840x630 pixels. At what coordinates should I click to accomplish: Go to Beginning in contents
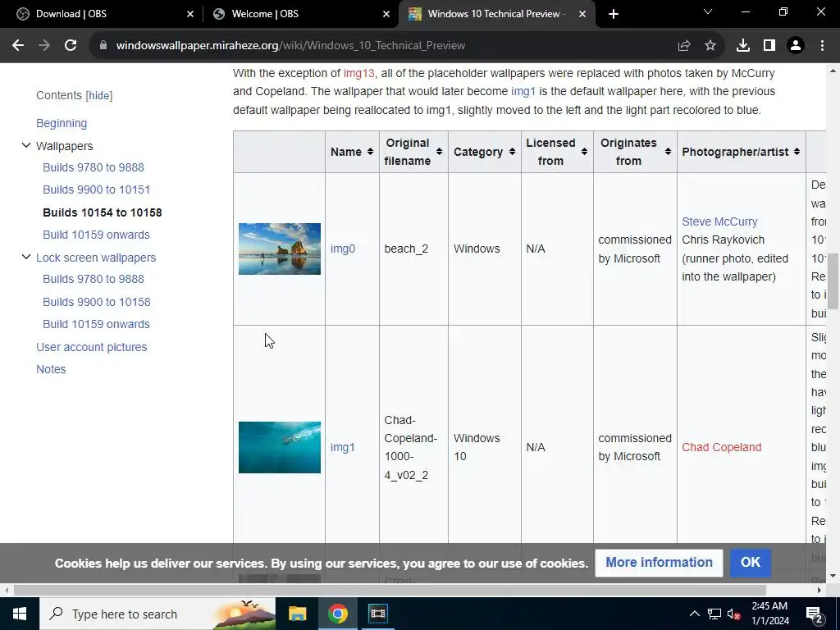[62, 123]
